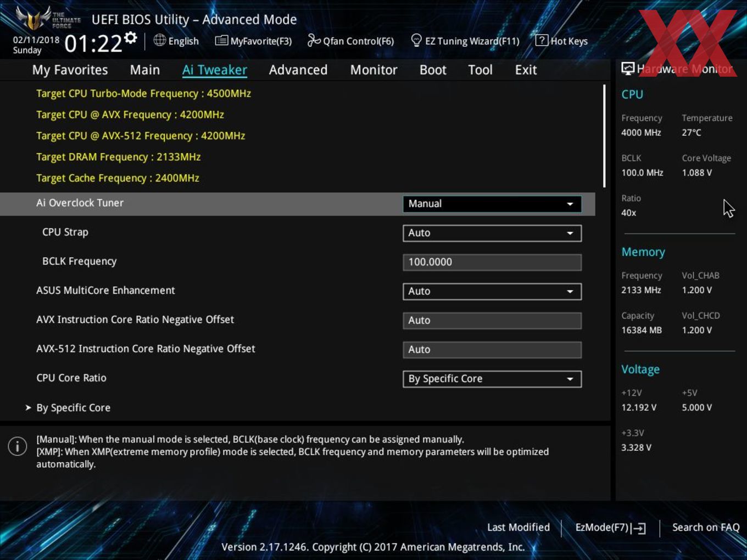Screen dimensions: 747x560
Task: Open the Tool tab
Action: coord(480,70)
